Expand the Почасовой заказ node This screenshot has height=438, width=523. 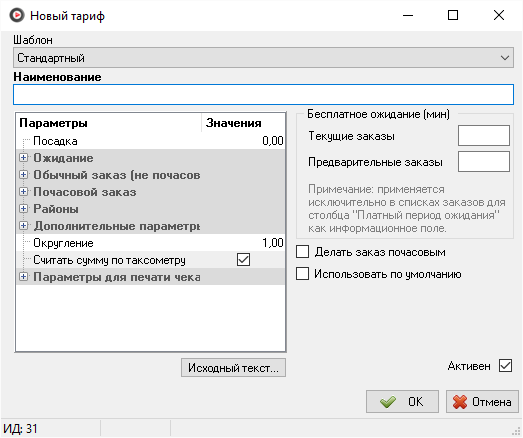(23, 192)
